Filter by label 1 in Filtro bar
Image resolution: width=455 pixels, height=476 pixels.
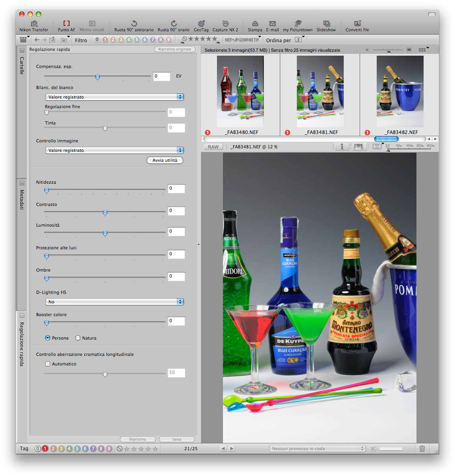(105, 40)
